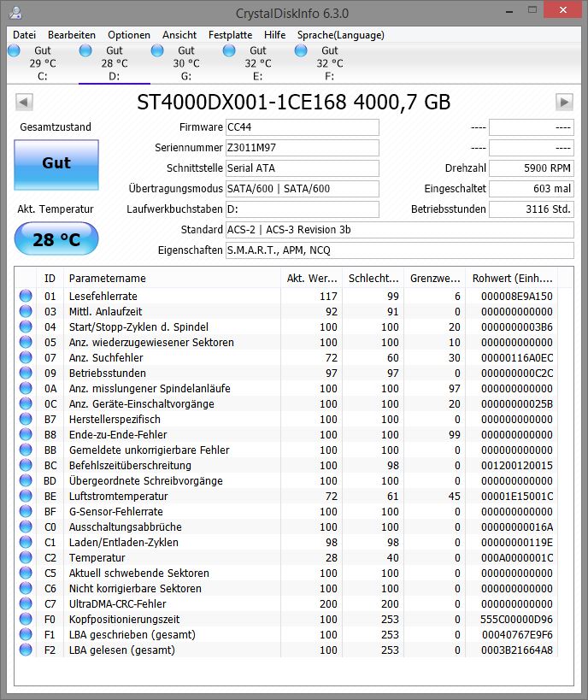The width and height of the screenshot is (588, 700).
Task: Select drive E: status orb
Action: coord(229,50)
